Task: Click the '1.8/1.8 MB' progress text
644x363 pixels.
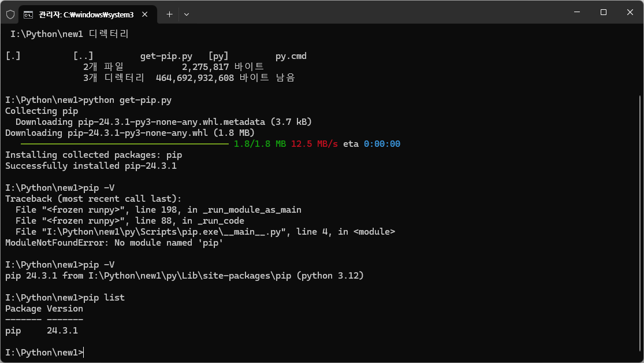Action: coord(259,144)
